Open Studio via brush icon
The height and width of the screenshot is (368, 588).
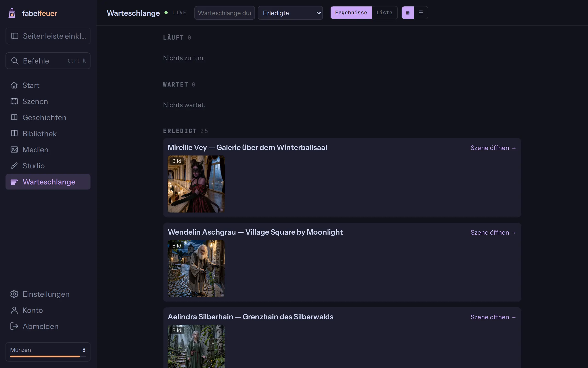tap(14, 166)
